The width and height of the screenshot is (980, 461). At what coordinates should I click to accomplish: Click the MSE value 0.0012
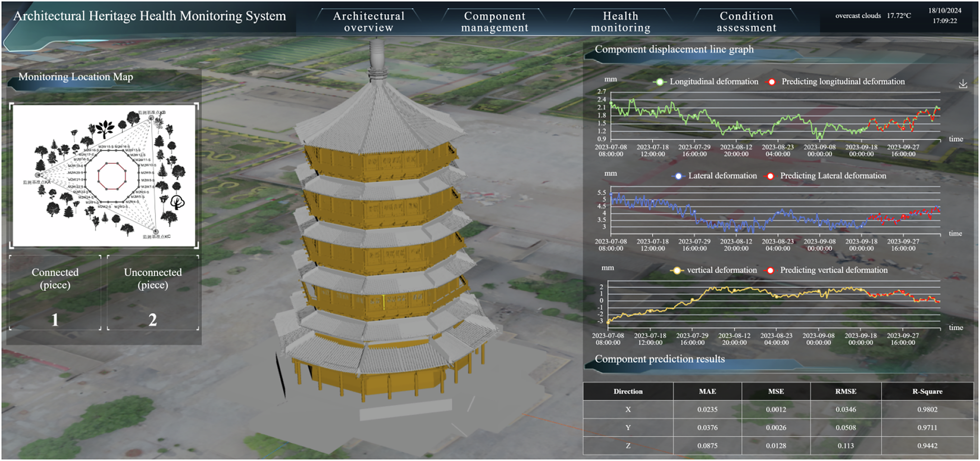776,410
